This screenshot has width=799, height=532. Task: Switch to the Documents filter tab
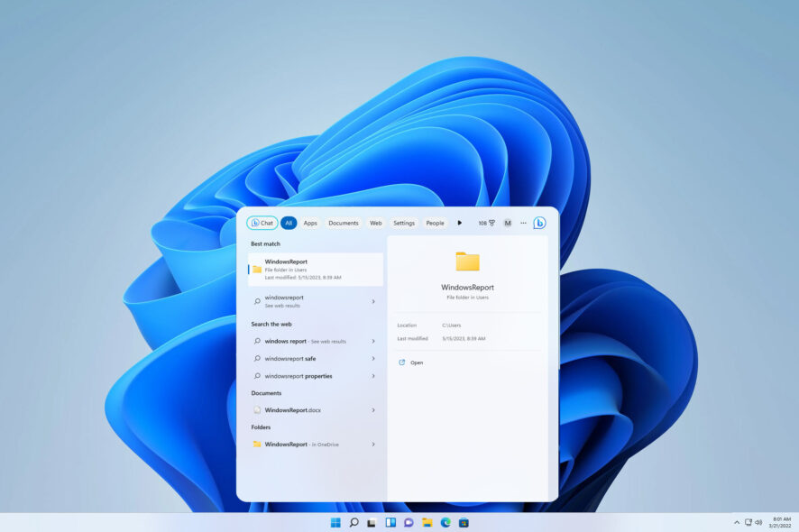pos(343,223)
